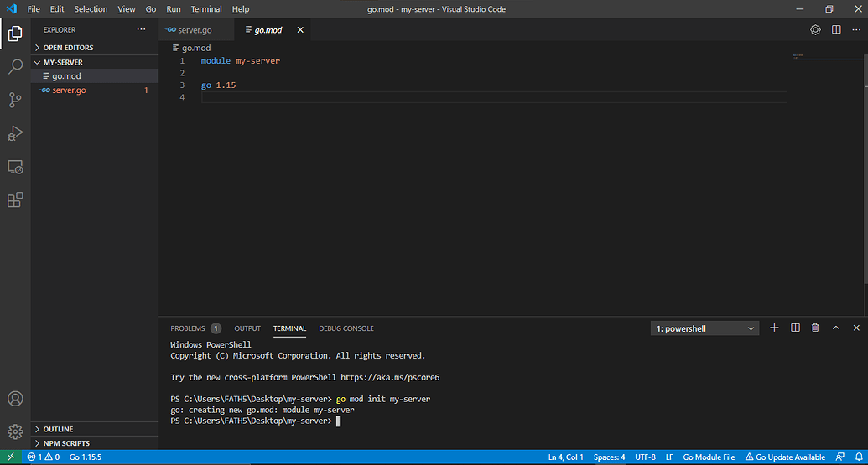The image size is (868, 465).
Task: Select the Terminal panel tab
Action: tap(289, 328)
